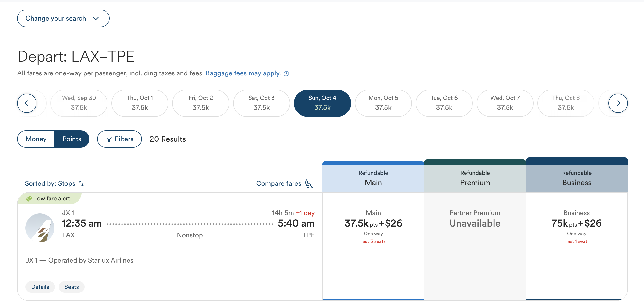Click the Low fare alert tag
The height and width of the screenshot is (307, 644).
pyautogui.click(x=49, y=198)
